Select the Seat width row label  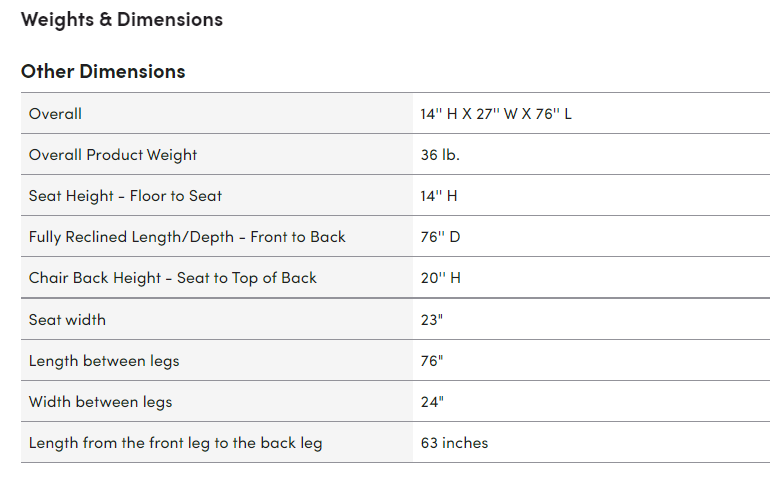67,320
